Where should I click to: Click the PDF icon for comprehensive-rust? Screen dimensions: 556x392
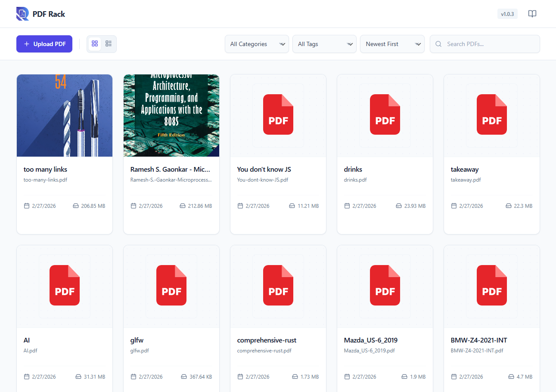[x=278, y=285]
